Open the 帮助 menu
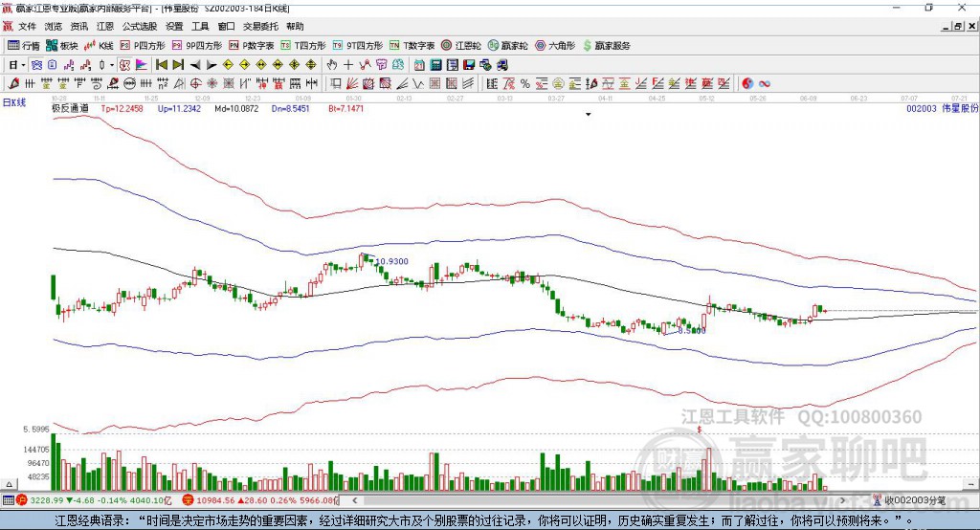 [x=295, y=26]
